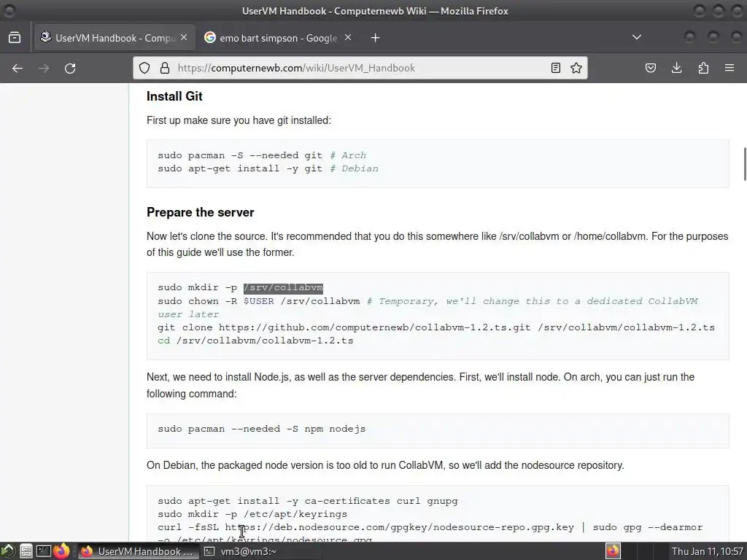747x560 pixels.
Task: Switch to the UserVM Handbook tab
Action: pyautogui.click(x=115, y=38)
